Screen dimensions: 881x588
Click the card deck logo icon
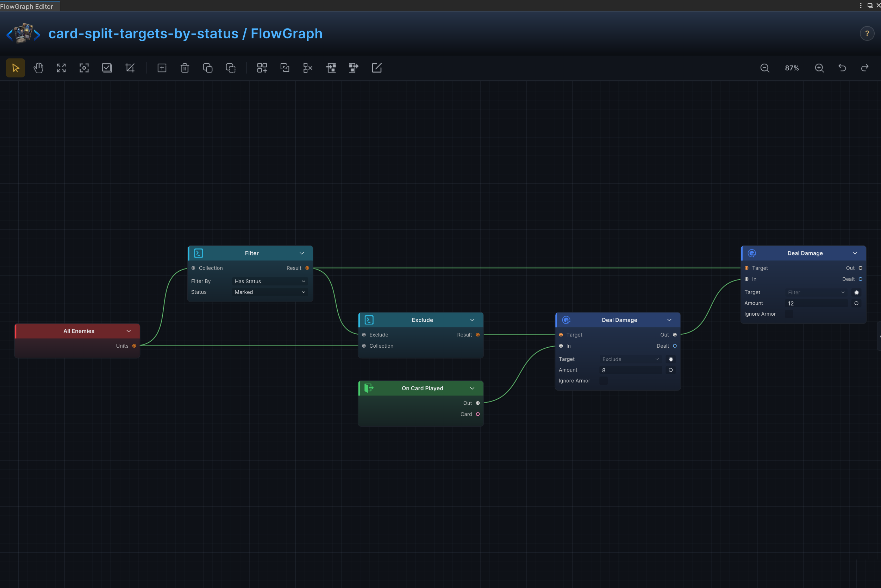[x=23, y=33]
